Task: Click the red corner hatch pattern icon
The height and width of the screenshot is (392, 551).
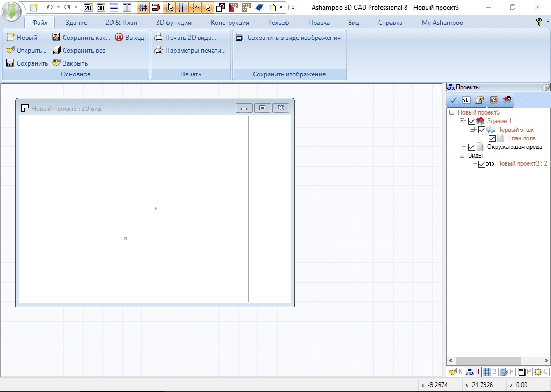Action: [234, 8]
